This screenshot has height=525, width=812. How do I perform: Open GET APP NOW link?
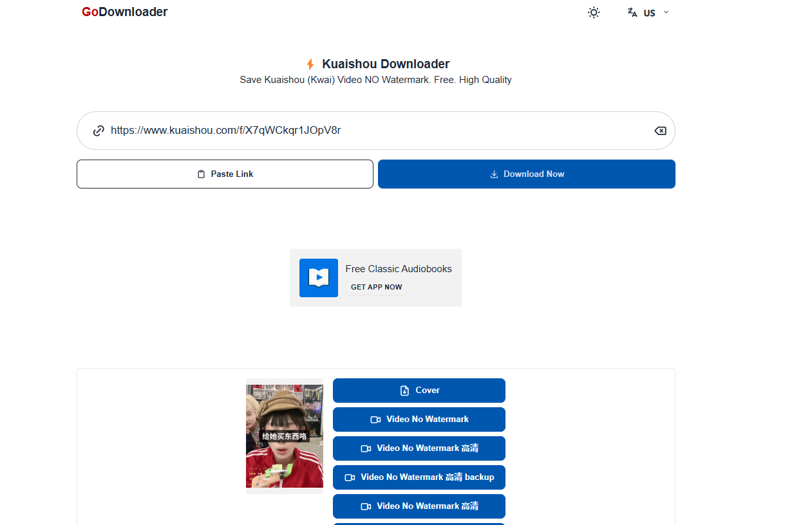(376, 287)
